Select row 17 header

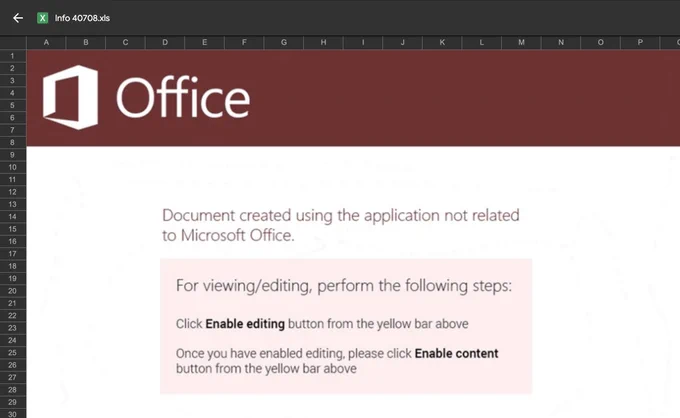point(13,254)
